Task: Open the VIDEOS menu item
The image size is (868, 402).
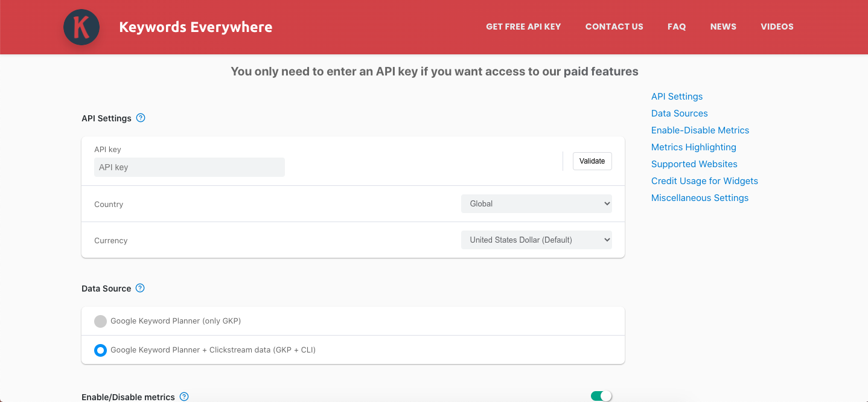Action: [777, 27]
